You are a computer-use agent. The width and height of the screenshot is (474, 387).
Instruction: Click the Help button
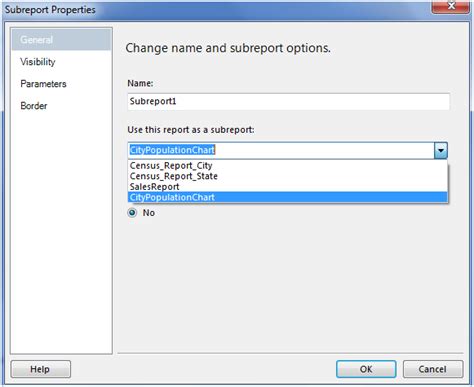(x=41, y=369)
